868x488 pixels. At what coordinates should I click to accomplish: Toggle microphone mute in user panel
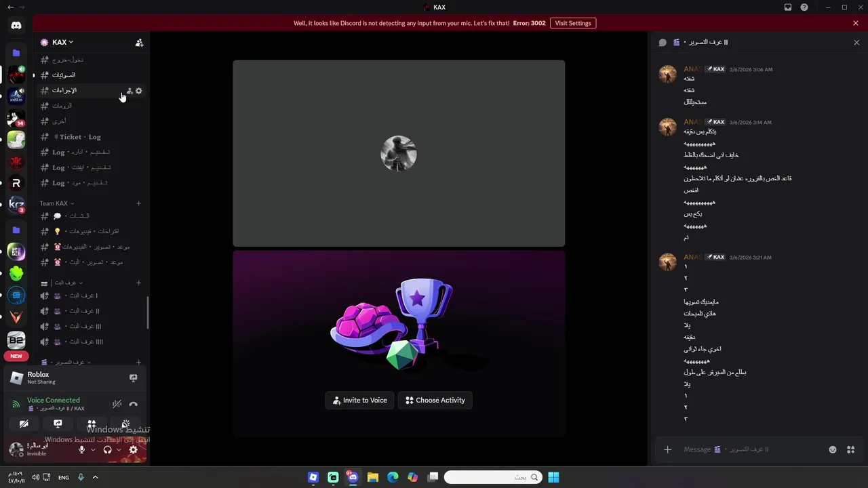82,449
